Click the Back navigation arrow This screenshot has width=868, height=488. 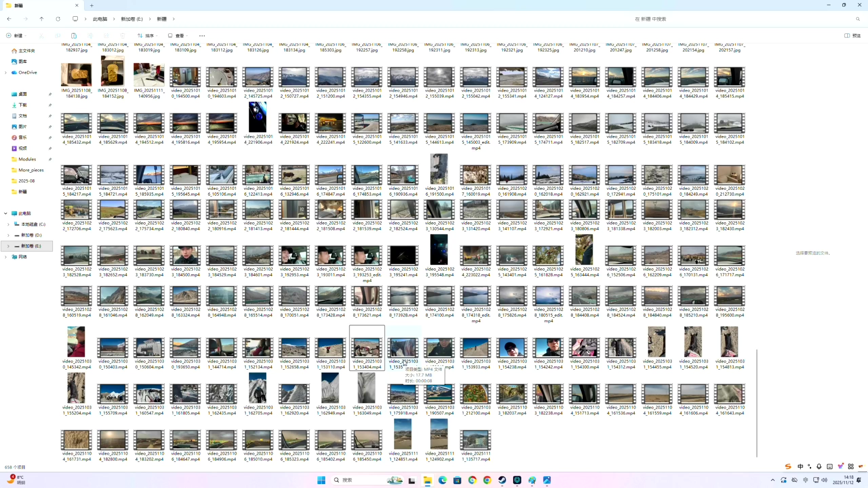click(9, 19)
